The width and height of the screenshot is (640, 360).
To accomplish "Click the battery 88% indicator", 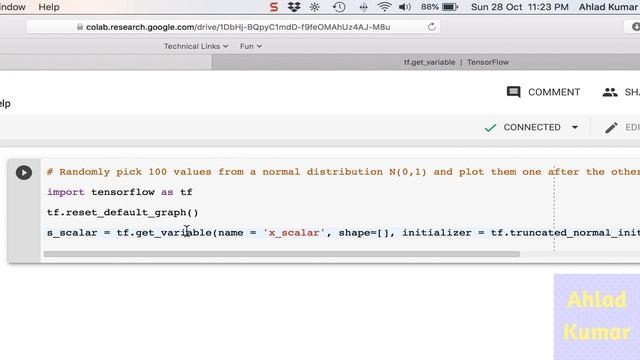I will click(440, 7).
